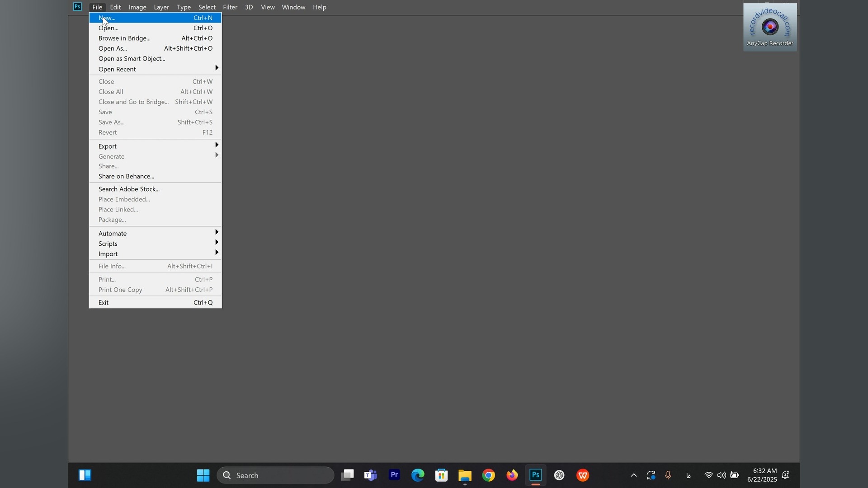Show hidden icons in system tray
The height and width of the screenshot is (488, 868).
click(633, 475)
